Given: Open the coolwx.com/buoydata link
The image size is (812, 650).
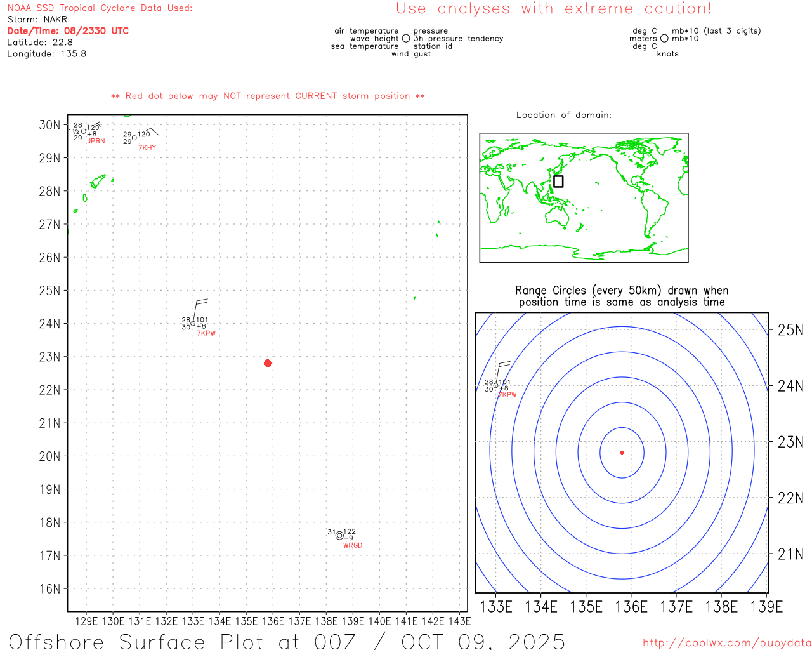Looking at the screenshot, I should 726,643.
